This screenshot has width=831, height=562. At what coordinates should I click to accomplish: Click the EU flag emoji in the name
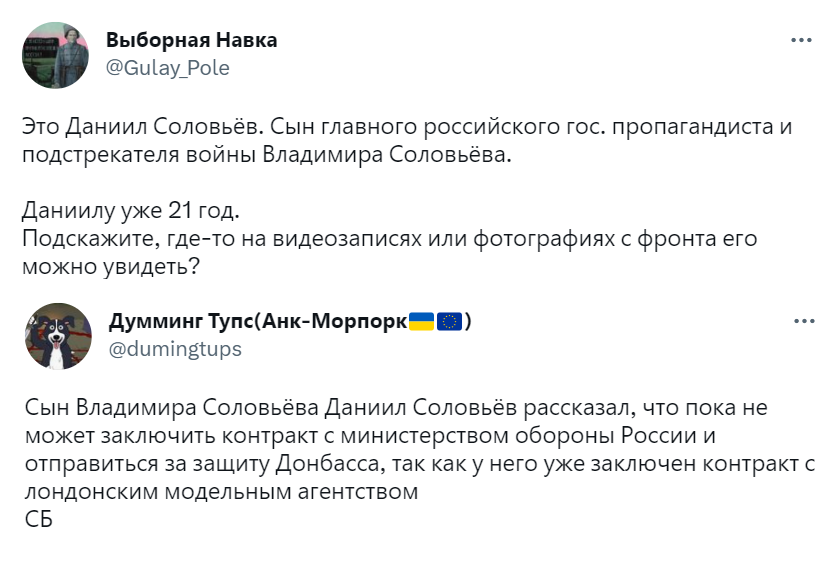click(449, 322)
